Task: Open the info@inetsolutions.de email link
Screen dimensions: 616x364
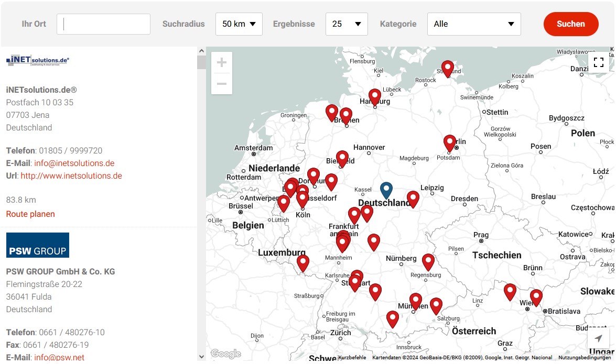Action: pyautogui.click(x=74, y=163)
